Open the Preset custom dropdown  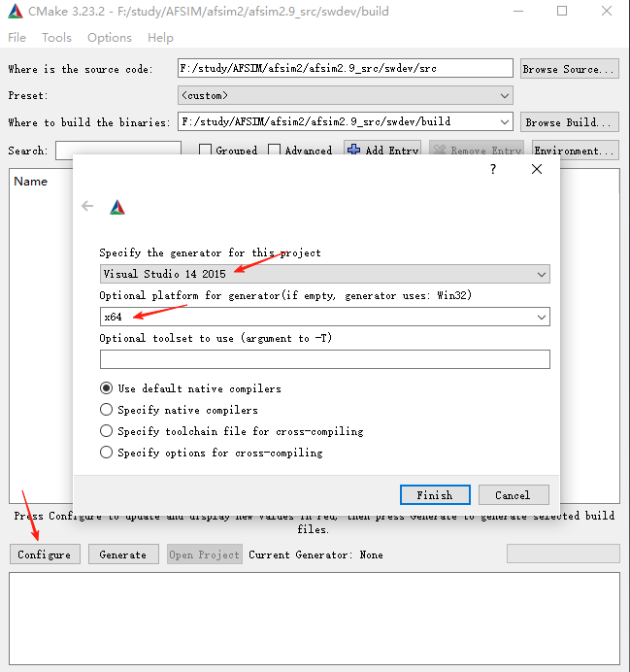pos(346,95)
